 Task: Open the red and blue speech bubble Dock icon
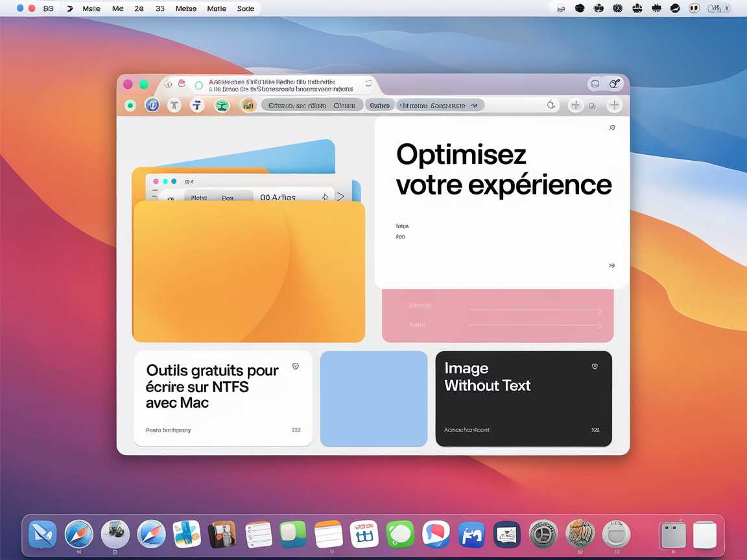pyautogui.click(x=436, y=534)
